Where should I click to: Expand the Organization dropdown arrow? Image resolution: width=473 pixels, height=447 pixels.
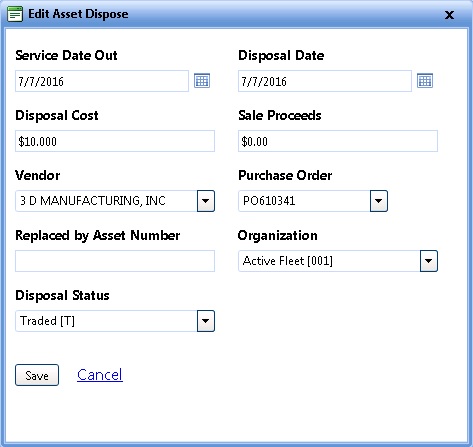429,261
